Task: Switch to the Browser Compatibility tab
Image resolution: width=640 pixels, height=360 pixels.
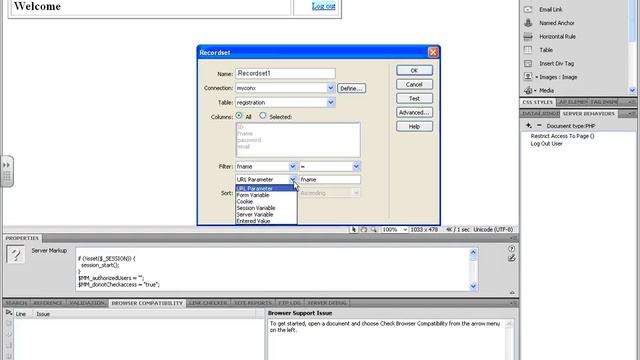Action: pos(147,303)
